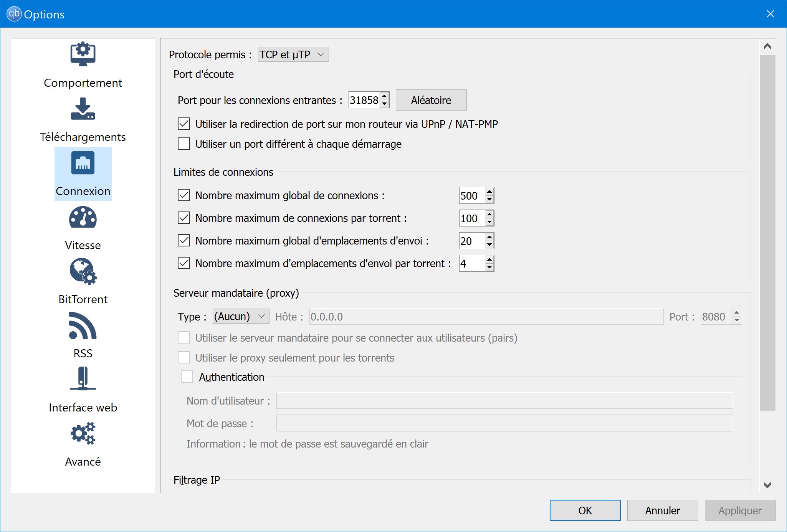787x532 pixels.
Task: Enable different port at each startup
Action: click(184, 144)
